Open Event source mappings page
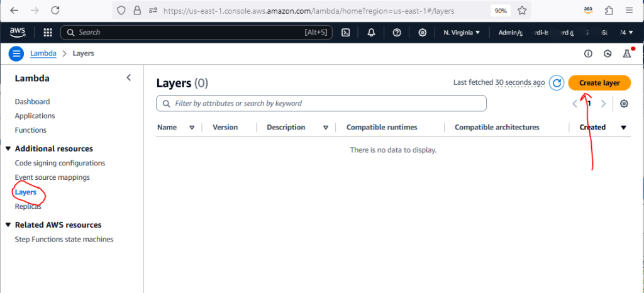This screenshot has height=293, width=644. click(52, 177)
